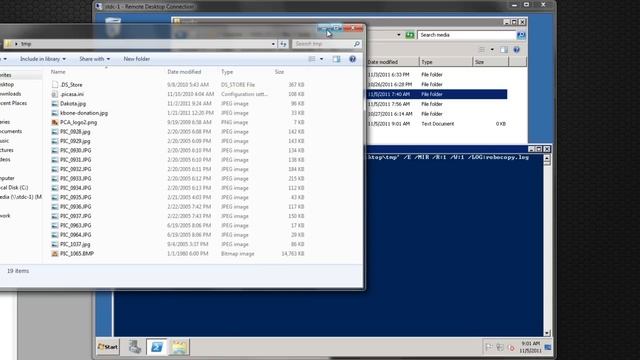Viewport: 640px width, 360px height.
Task: Open Windows Explorer from remote taskbar
Action: (179, 347)
